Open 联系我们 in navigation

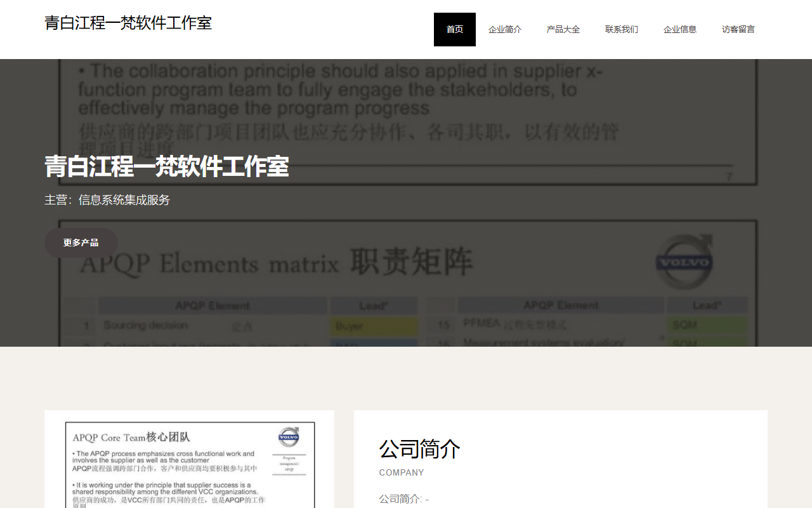pos(622,29)
